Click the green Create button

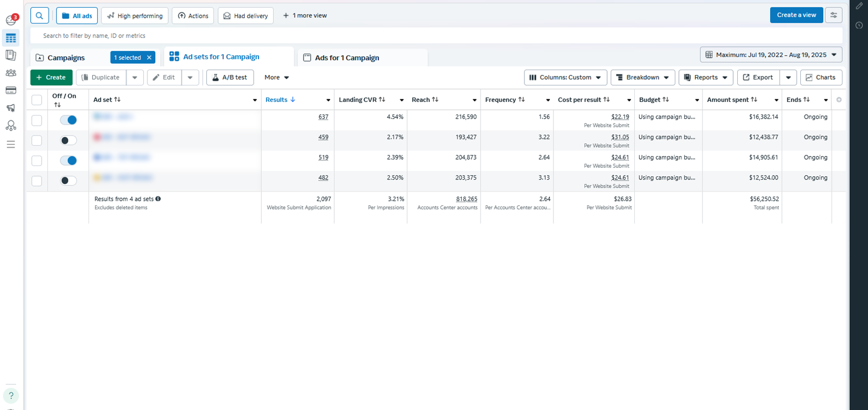click(51, 78)
